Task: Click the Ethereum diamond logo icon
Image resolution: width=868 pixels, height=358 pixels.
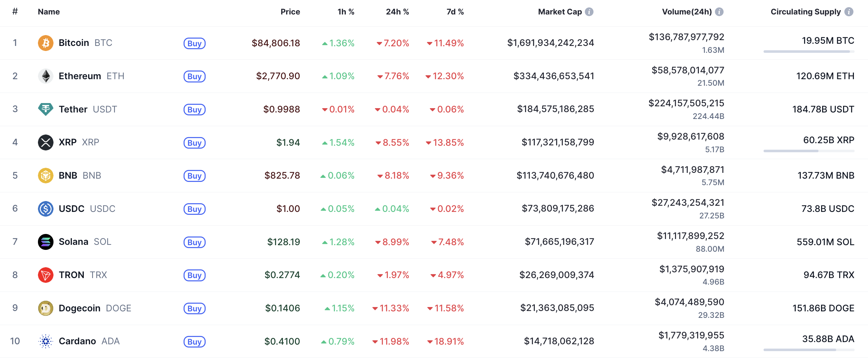Action: click(46, 76)
